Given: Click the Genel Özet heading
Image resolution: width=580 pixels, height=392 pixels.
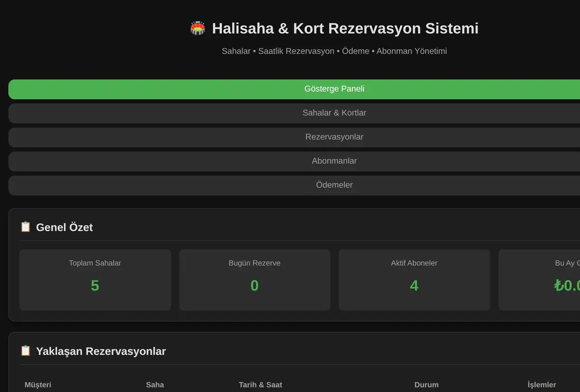Looking at the screenshot, I should point(64,227).
